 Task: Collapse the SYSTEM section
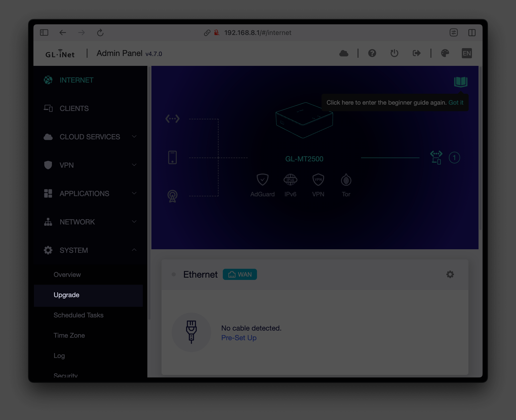(134, 250)
